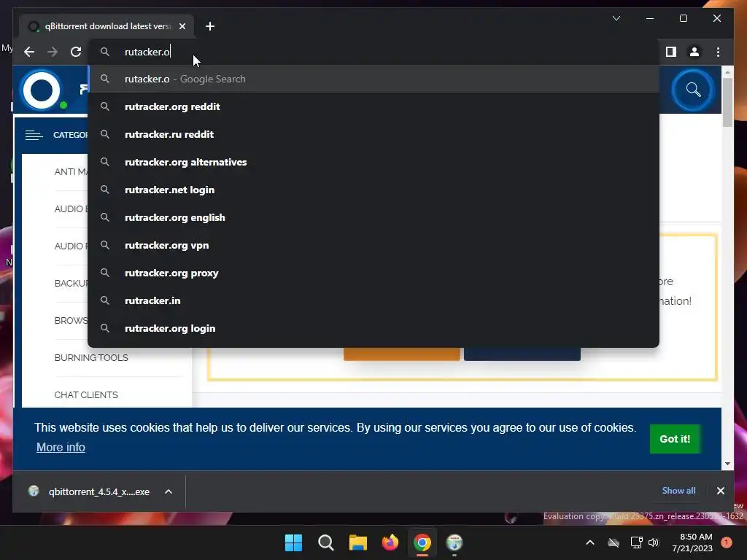Accept cookies with Got it! button
The image size is (747, 560).
pos(675,438)
